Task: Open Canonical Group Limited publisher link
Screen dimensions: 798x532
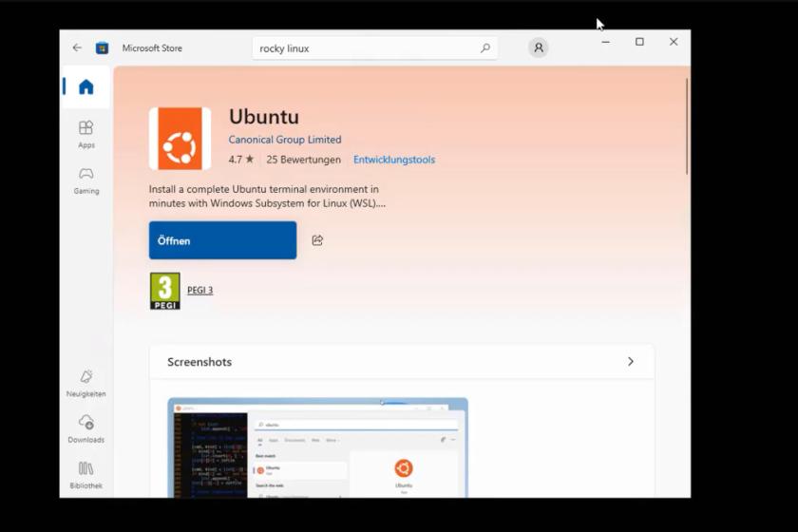Action: [x=285, y=140]
